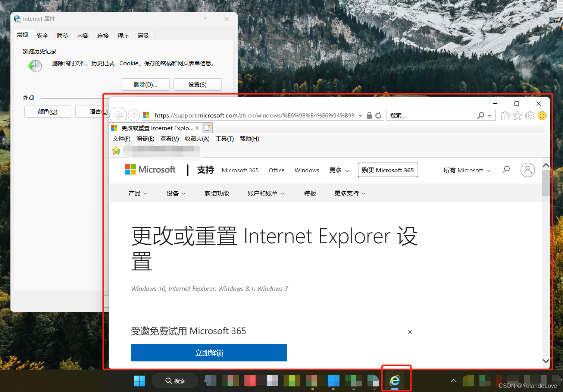Expand the address bar URL dropdown arrow
Viewport: 563px width, 392px height.
[360, 116]
